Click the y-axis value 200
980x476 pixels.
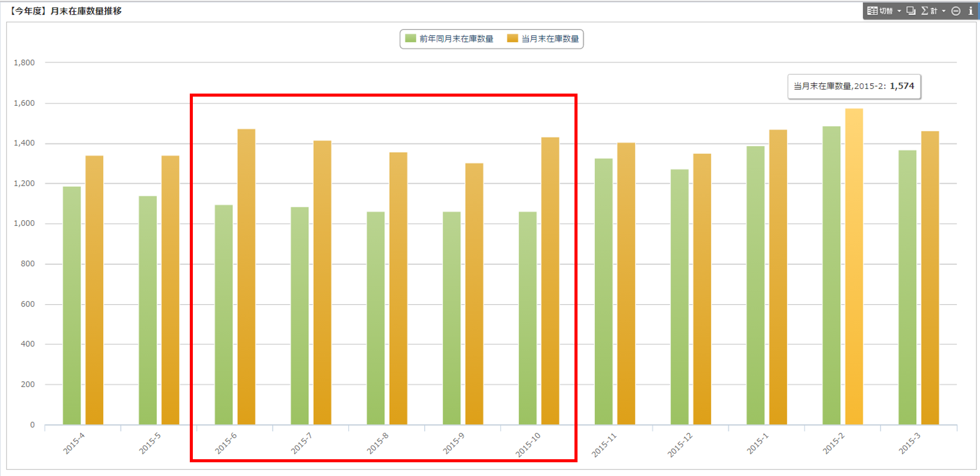click(28, 384)
